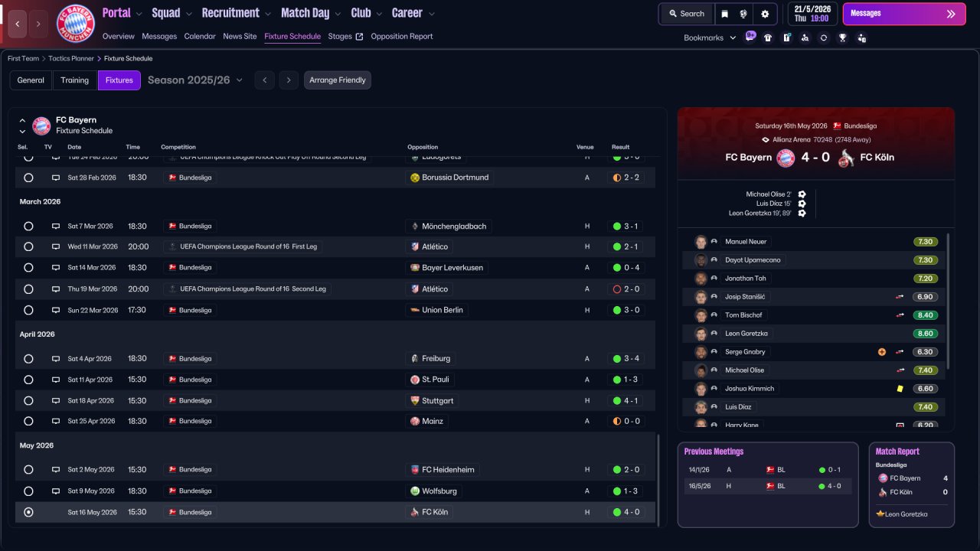Open settings gear icon
Viewport: 980px width, 551px height.
click(x=765, y=14)
